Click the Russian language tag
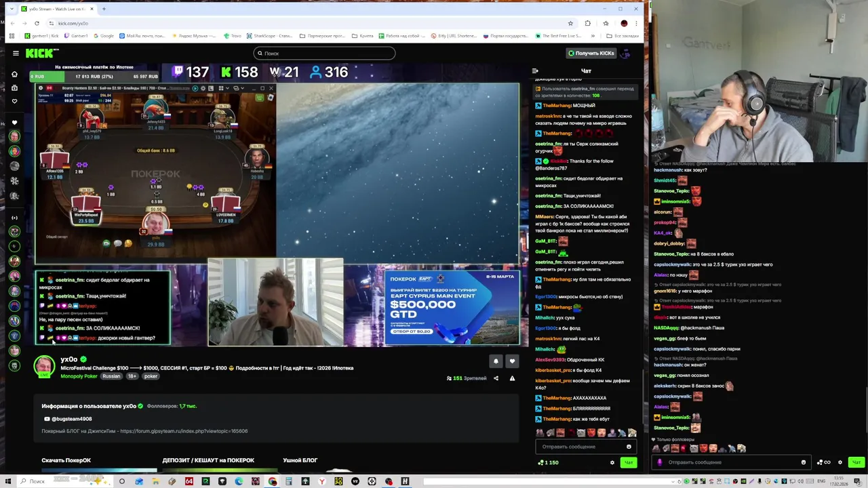This screenshot has height=488, width=868. coord(111,376)
